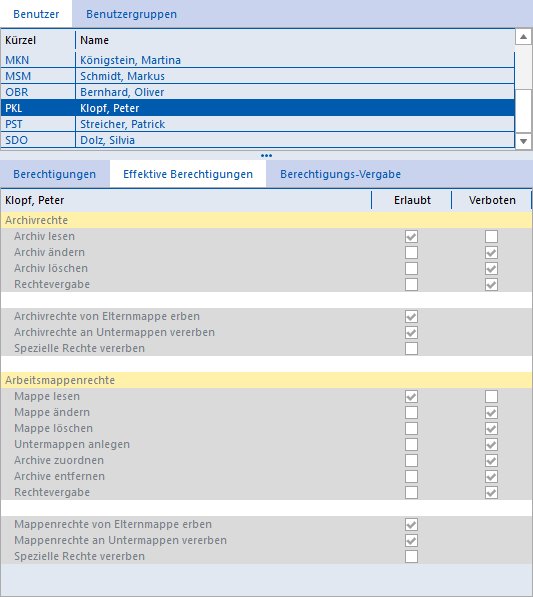Toggle Verboten checkbox for Archiv lesen
Image resolution: width=533 pixels, height=597 pixels.
click(x=491, y=236)
